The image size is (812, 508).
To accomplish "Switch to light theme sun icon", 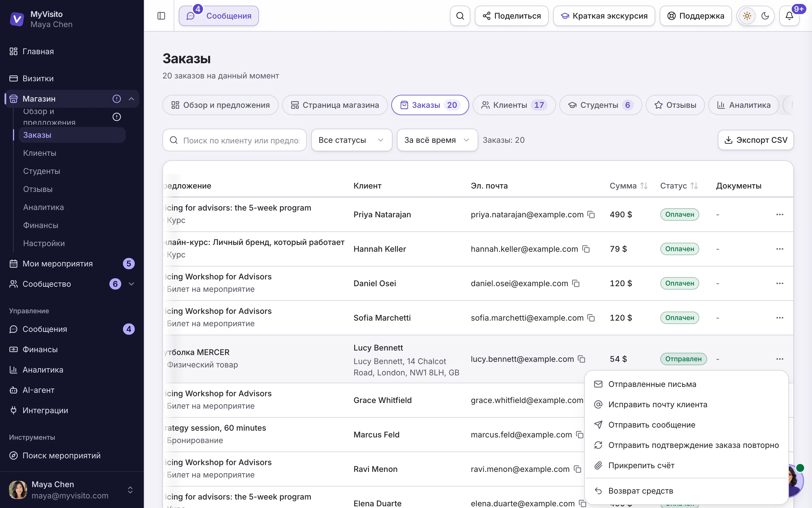I will point(747,16).
